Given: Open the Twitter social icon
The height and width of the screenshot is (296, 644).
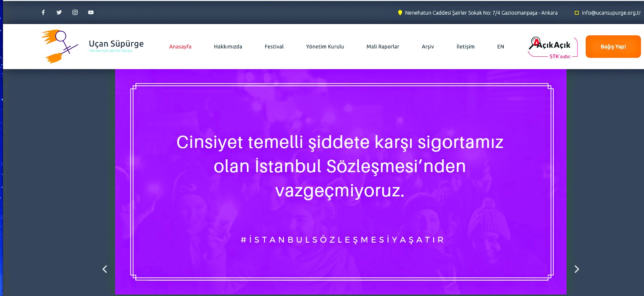Looking at the screenshot, I should click(59, 12).
